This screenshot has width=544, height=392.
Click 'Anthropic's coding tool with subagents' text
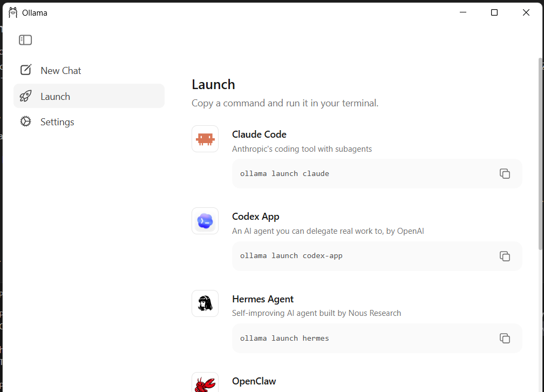pyautogui.click(x=302, y=149)
